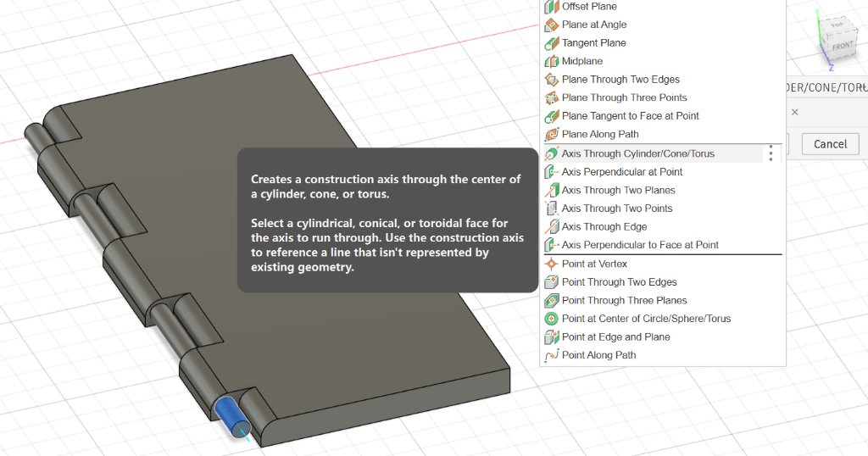Click the Plane Along Path icon
Viewport: 868px width, 456px height.
[x=552, y=135]
